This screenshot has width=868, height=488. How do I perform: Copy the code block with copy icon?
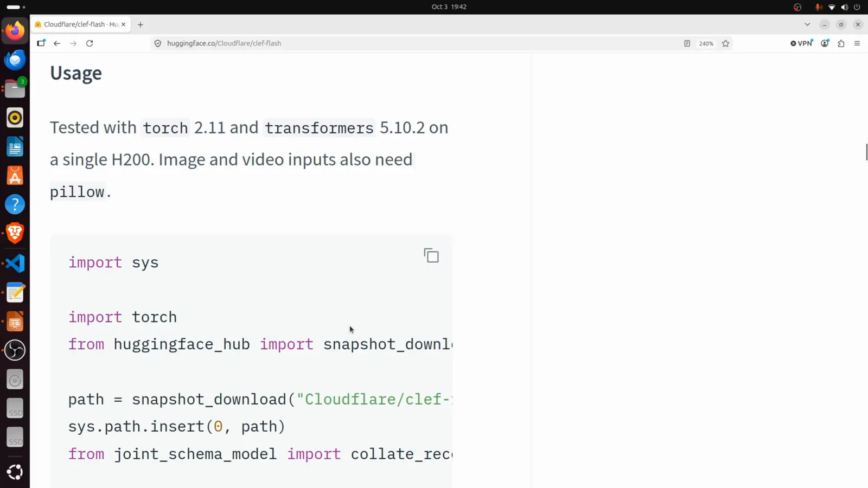431,255
